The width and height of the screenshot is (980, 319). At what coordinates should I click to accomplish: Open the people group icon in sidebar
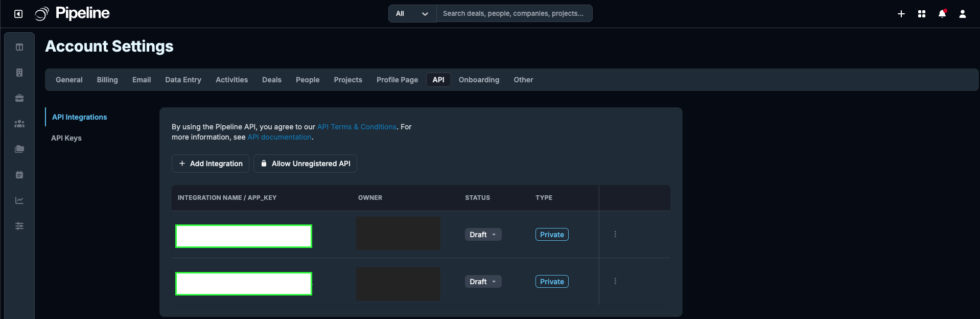click(x=19, y=124)
